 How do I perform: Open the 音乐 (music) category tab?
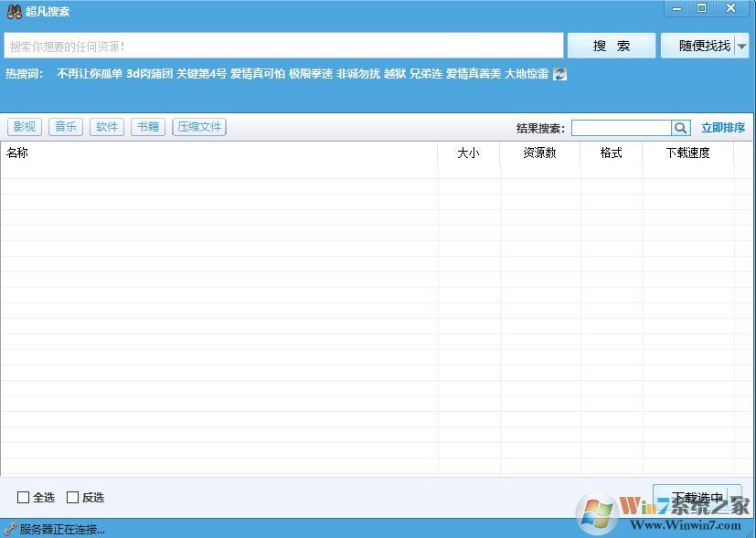coord(65,126)
